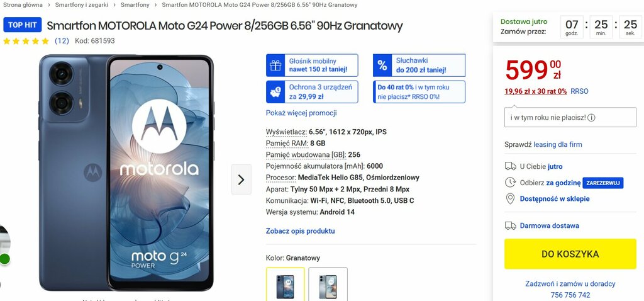This screenshot has width=644, height=301.
Task: Expand Pokaż więcej promocji
Action: coord(301,113)
